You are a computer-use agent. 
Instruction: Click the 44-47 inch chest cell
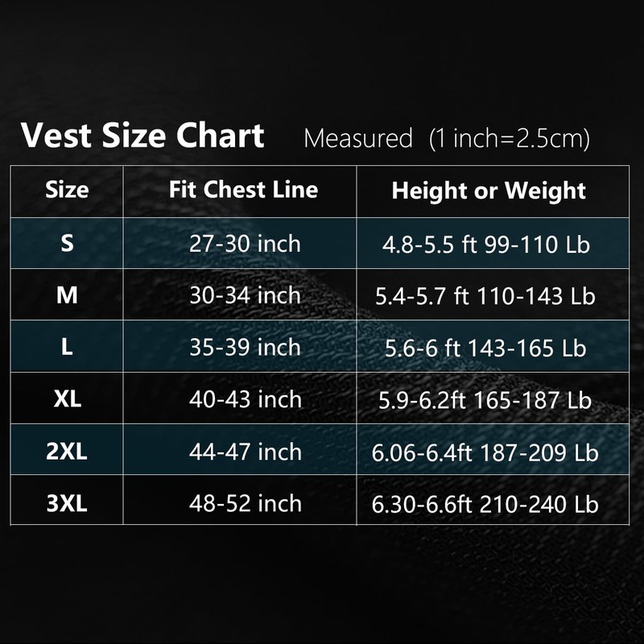[245, 452]
